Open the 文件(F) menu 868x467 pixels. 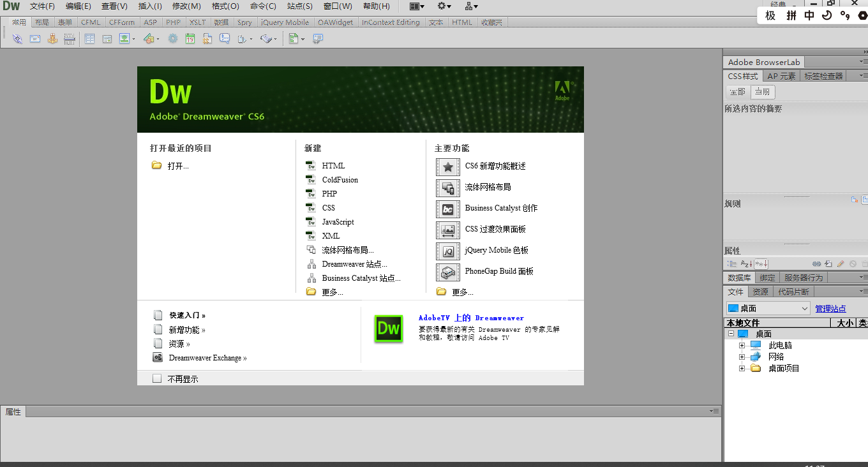click(x=42, y=6)
